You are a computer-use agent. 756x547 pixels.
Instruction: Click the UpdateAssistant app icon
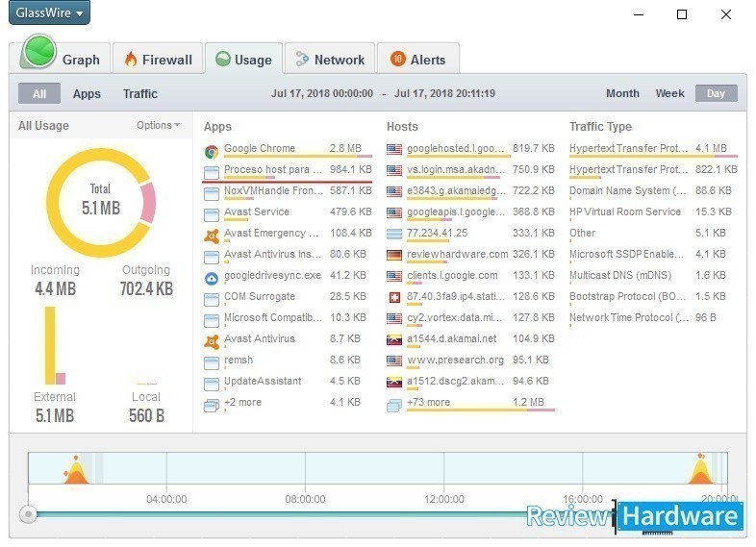[212, 385]
